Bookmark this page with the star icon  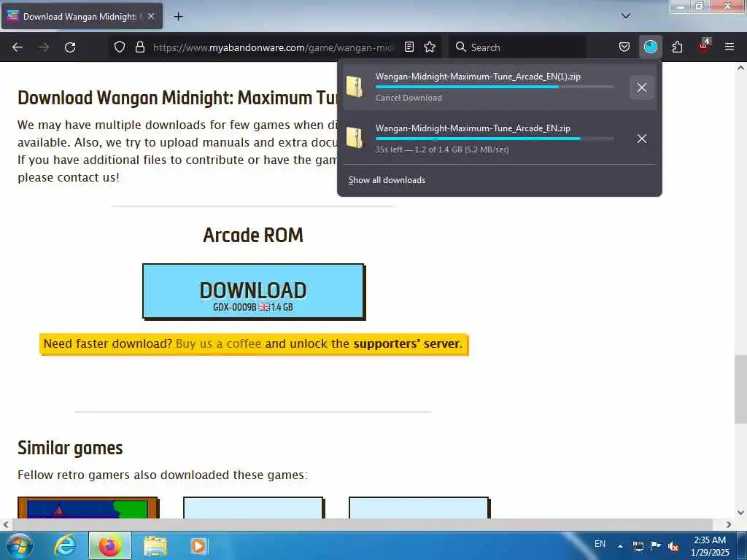430,47
